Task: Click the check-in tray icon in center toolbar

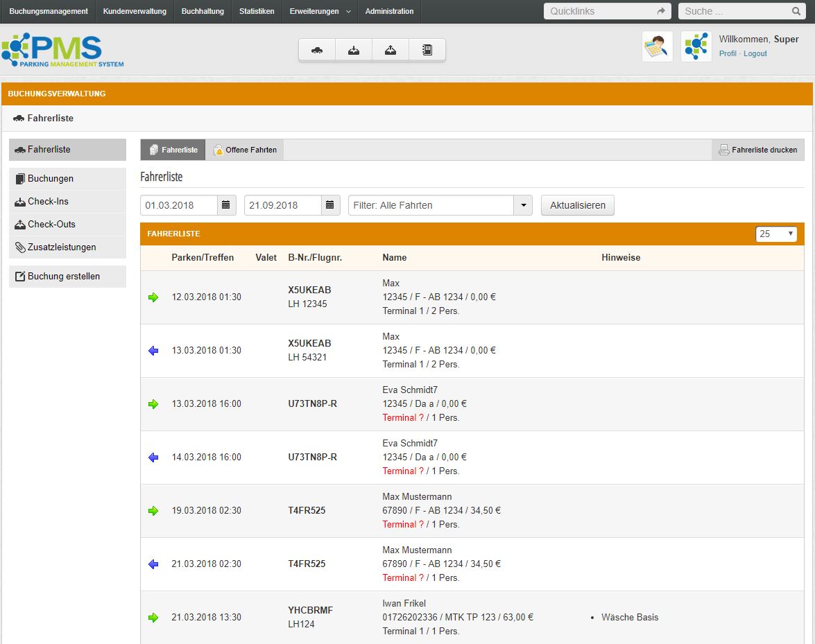Action: tap(354, 51)
